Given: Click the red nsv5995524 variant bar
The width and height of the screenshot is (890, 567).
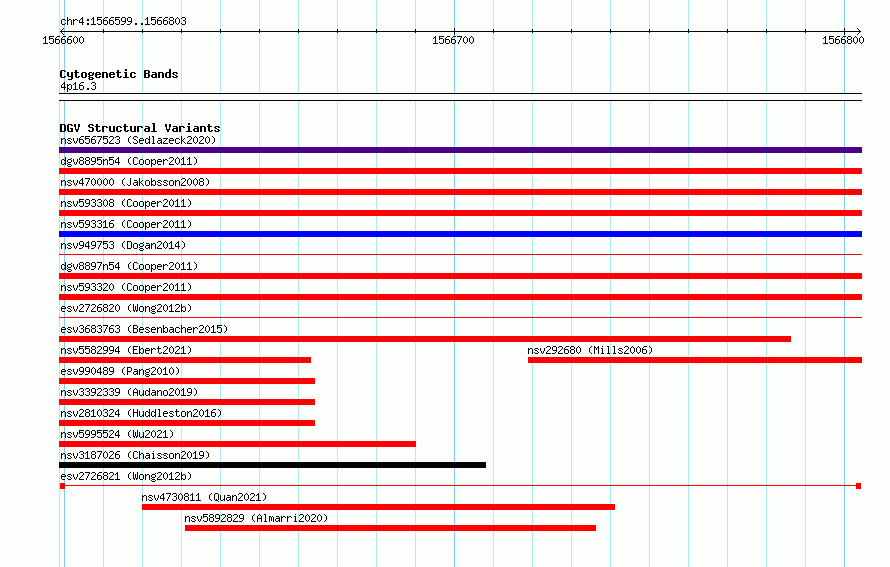Looking at the screenshot, I should pos(237,444).
